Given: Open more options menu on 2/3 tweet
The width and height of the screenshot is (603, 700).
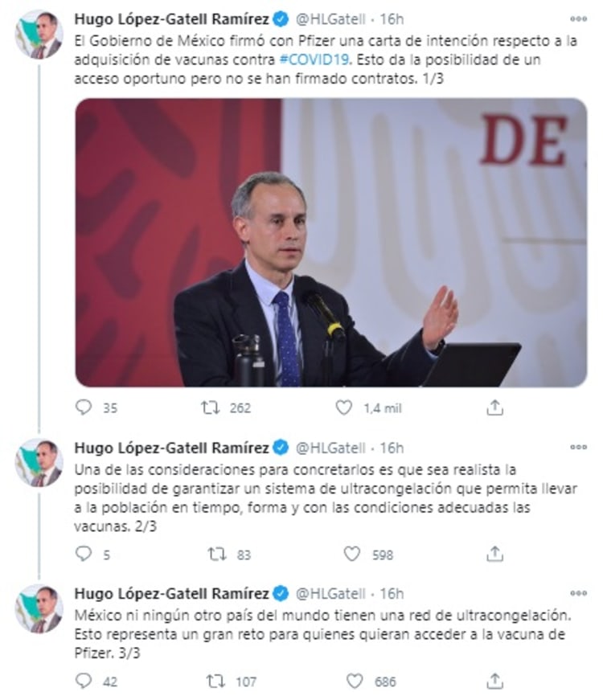Looking at the screenshot, I should pyautogui.click(x=578, y=447).
